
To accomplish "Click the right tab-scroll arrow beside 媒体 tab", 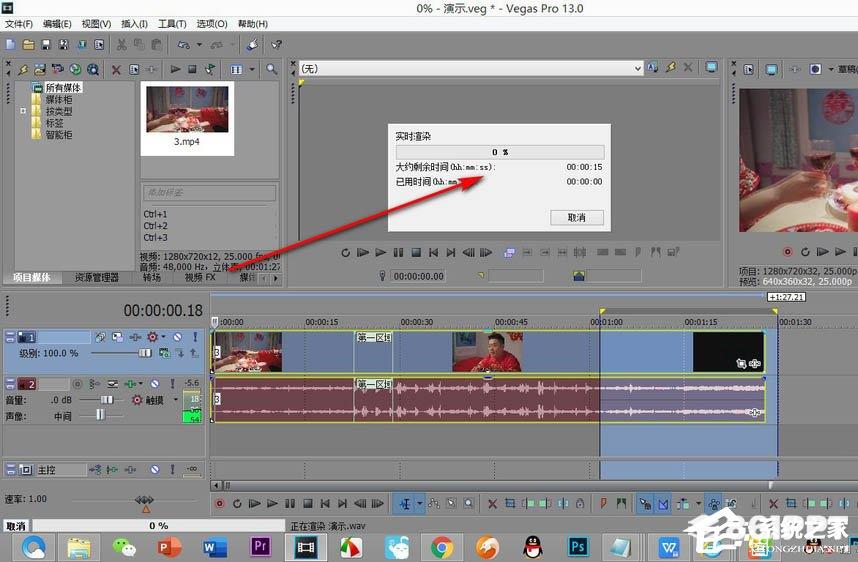I will point(276,278).
